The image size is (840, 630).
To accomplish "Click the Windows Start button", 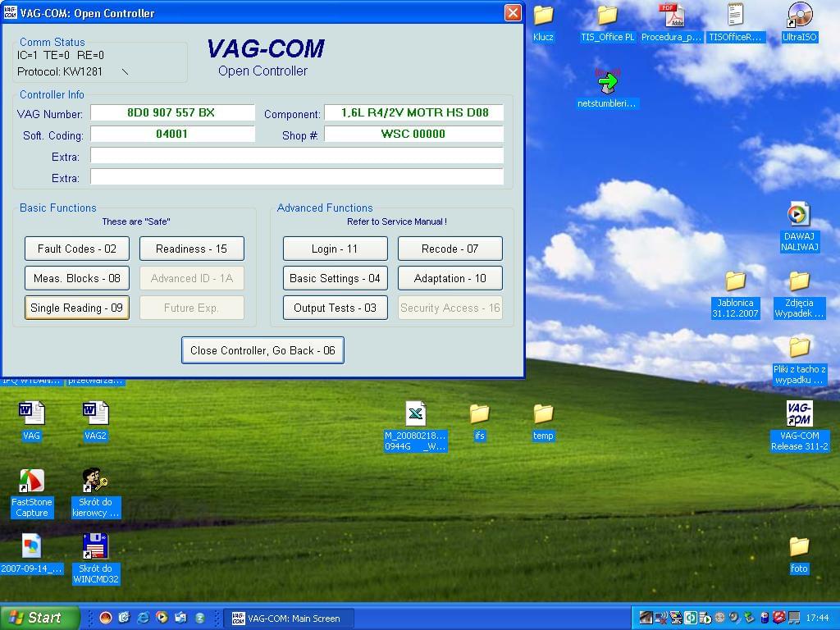I will point(39,618).
